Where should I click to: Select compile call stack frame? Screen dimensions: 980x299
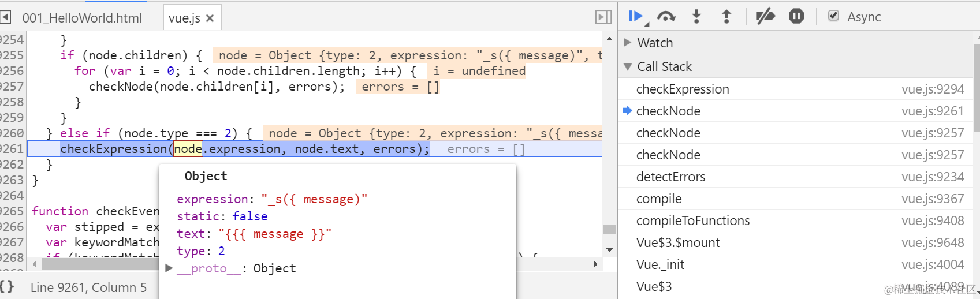(795, 199)
